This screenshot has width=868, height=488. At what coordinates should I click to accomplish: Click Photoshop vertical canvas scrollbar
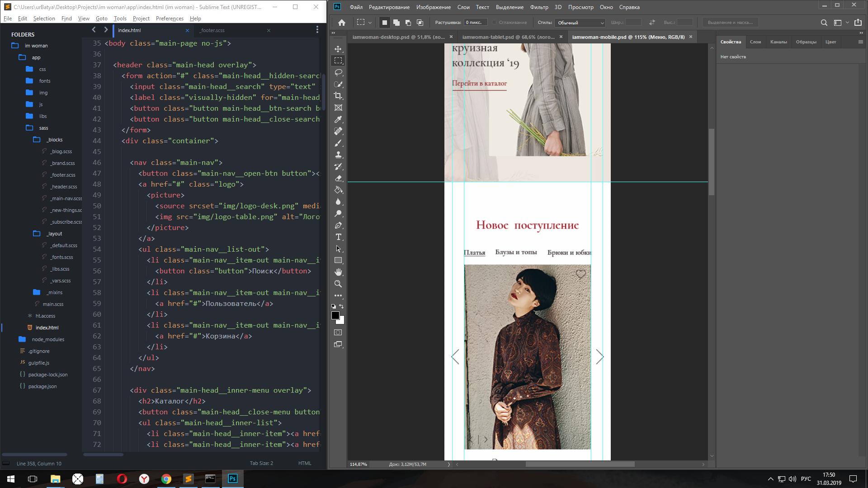[x=711, y=162]
